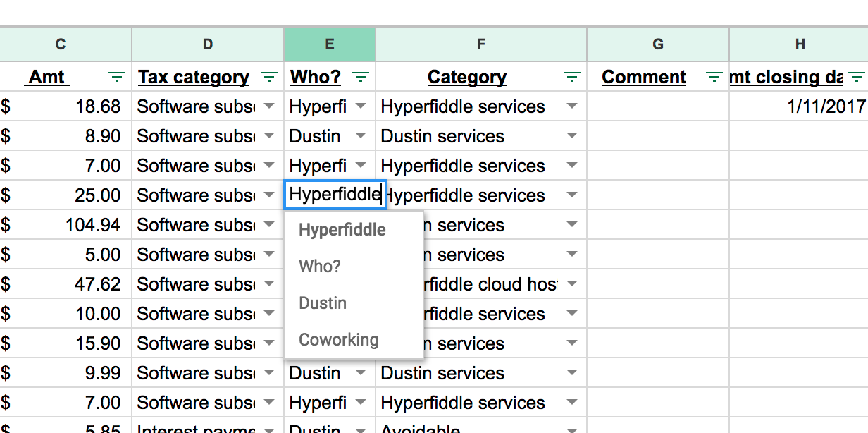
Task: Open Category dropdown arrow in the 47.62 row
Action: tap(572, 284)
